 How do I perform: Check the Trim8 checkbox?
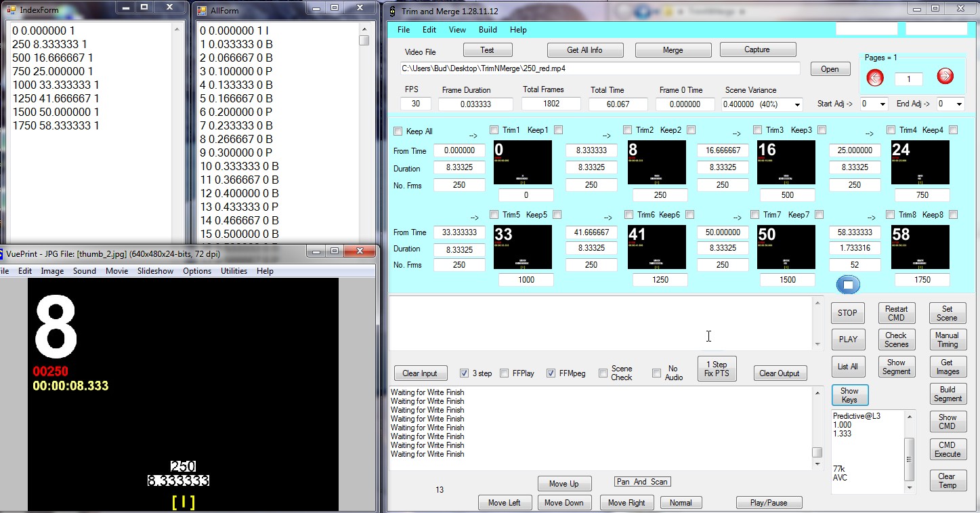click(x=890, y=215)
